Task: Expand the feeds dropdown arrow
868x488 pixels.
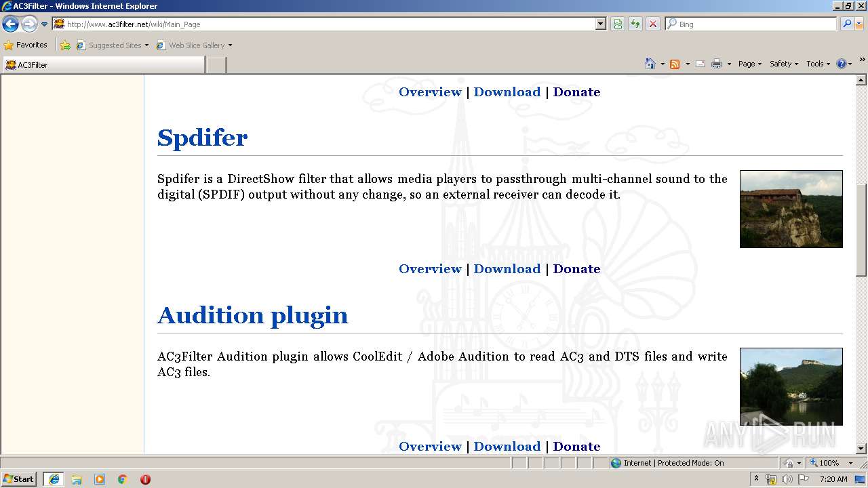Action: pyautogui.click(x=687, y=64)
